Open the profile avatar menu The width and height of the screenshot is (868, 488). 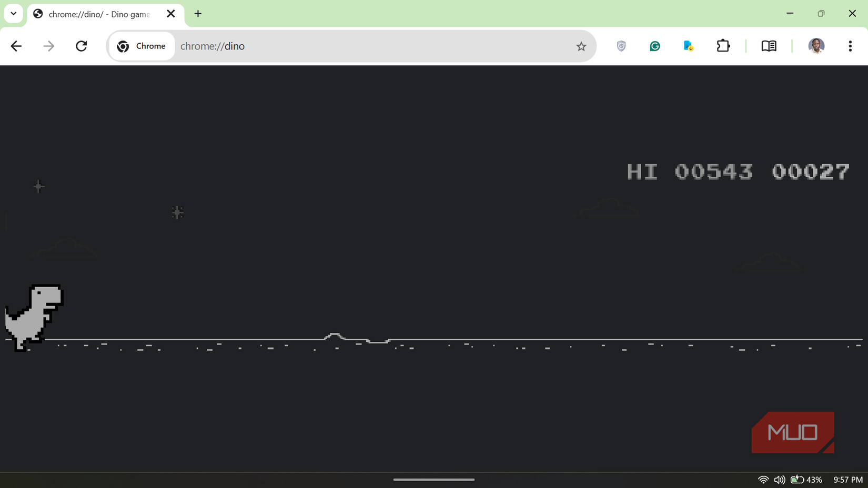click(x=816, y=46)
